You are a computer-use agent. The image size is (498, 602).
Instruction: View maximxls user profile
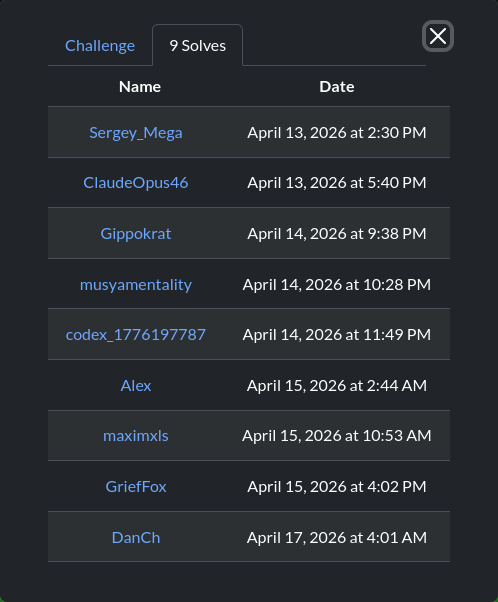point(136,436)
